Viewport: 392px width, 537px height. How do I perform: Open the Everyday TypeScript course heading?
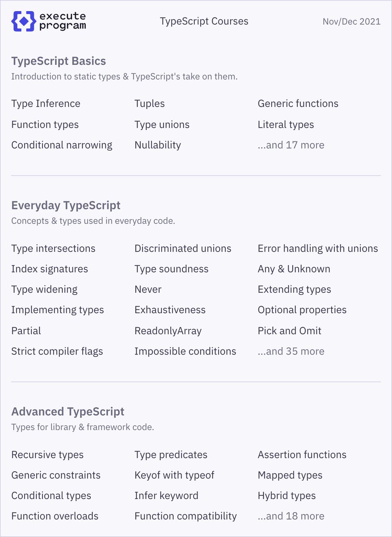(x=66, y=205)
